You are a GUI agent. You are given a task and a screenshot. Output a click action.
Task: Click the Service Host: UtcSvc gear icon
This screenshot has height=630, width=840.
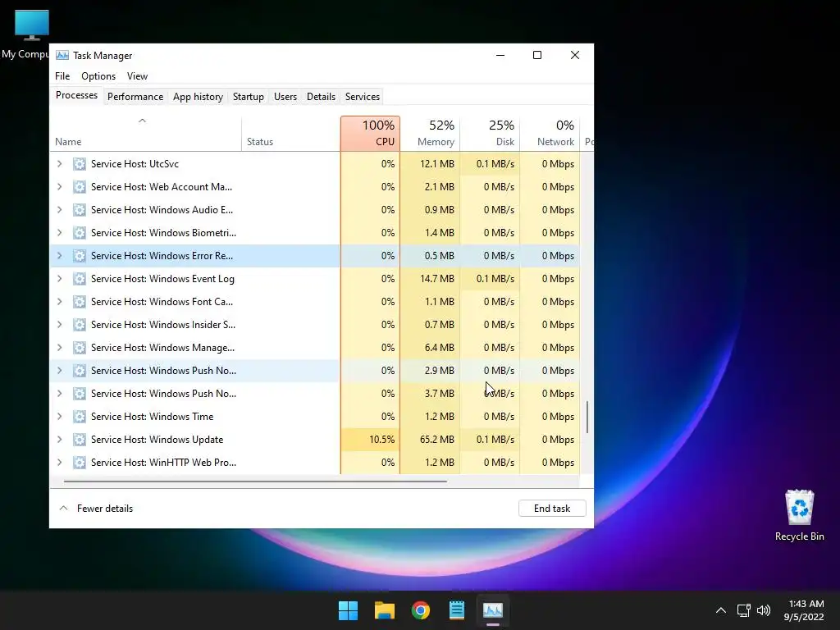(80, 164)
